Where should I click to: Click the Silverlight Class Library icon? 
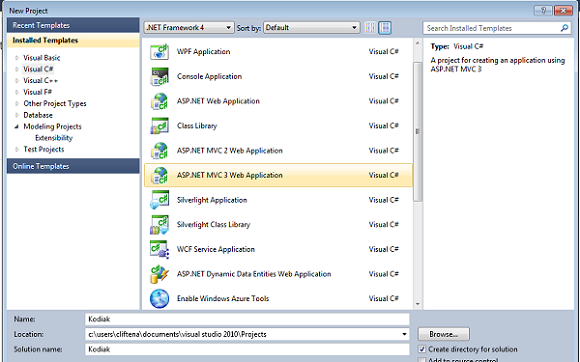[x=159, y=225]
